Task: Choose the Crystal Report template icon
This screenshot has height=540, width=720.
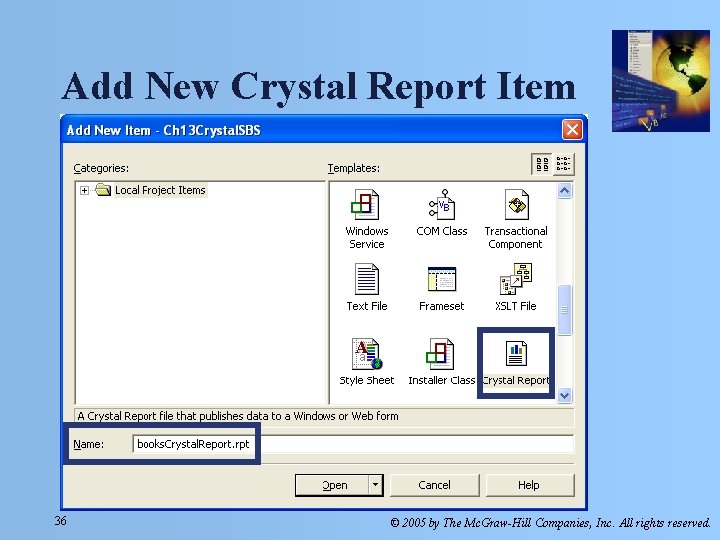Action: (x=516, y=354)
